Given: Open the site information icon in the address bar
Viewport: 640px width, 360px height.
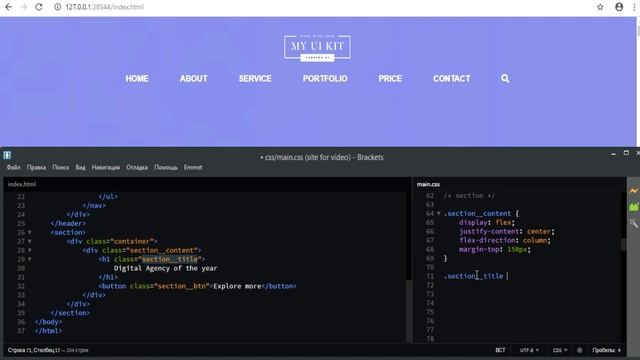Looking at the screenshot, I should pos(58,7).
